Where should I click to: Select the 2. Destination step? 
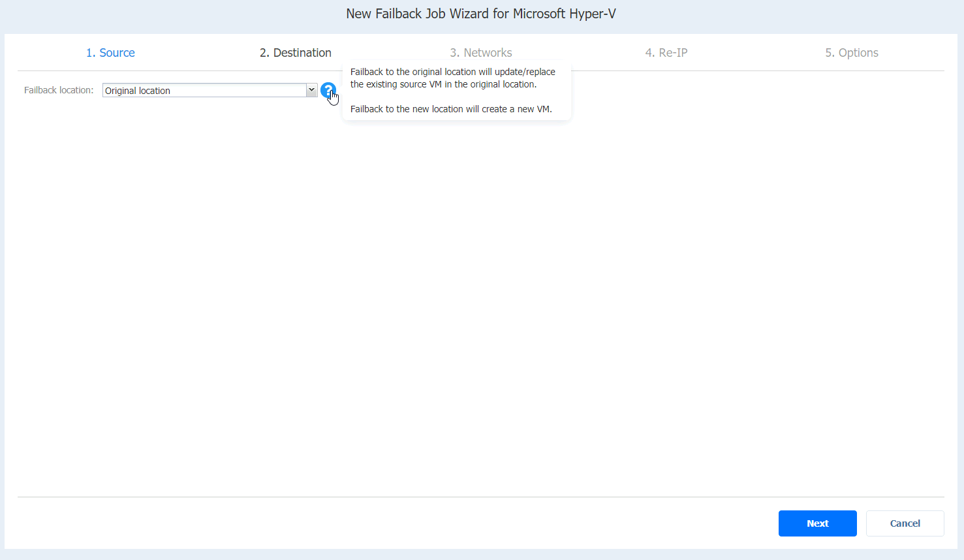(296, 53)
